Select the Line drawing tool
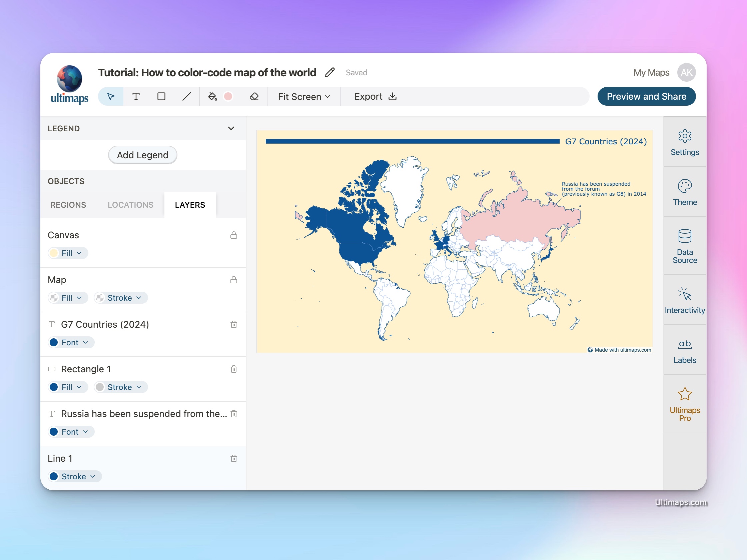Viewport: 747px width, 560px height. point(187,96)
